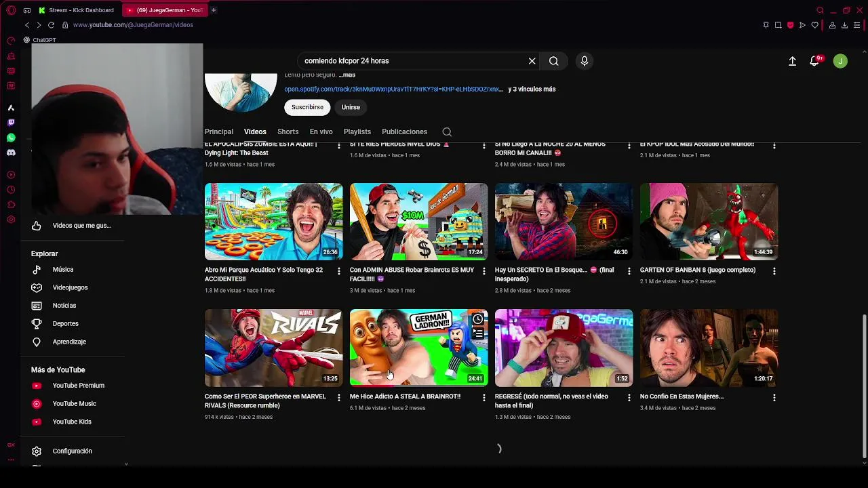This screenshot has height=488, width=868.
Task: Open the ChatGPT bookmark
Action: (x=40, y=40)
